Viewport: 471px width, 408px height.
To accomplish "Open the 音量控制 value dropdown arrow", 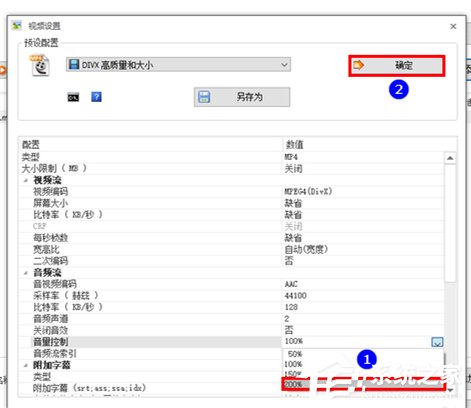I will (x=437, y=342).
